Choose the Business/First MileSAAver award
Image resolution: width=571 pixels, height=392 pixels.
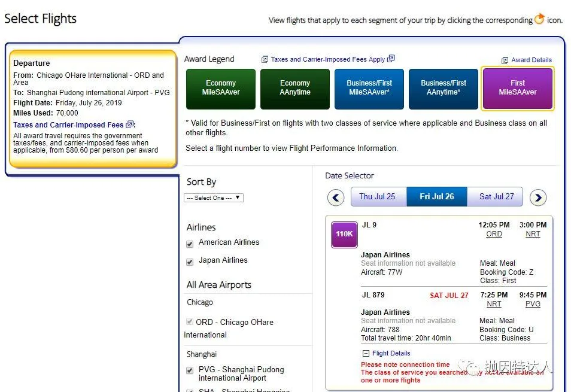[369, 89]
